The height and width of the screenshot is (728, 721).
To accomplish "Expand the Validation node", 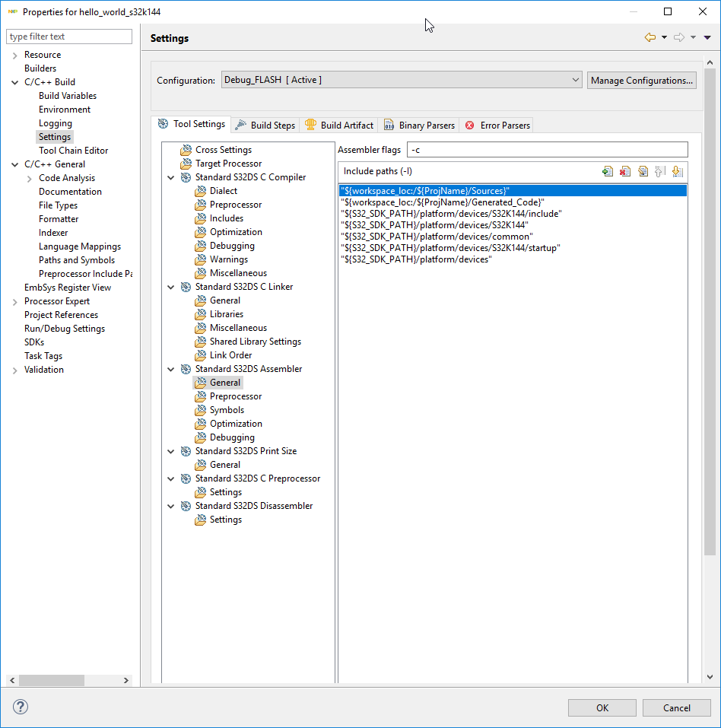I will tap(15, 370).
